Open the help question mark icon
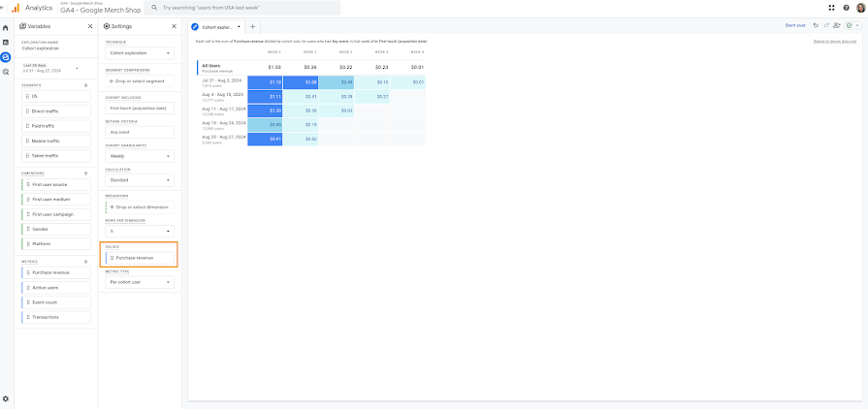Image resolution: width=868 pixels, height=409 pixels. click(x=846, y=8)
